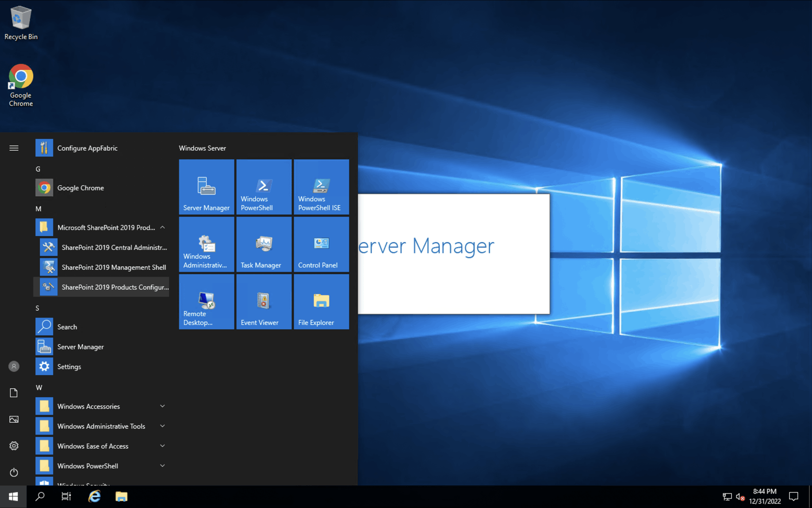Click the Windows Server tile group title

203,148
